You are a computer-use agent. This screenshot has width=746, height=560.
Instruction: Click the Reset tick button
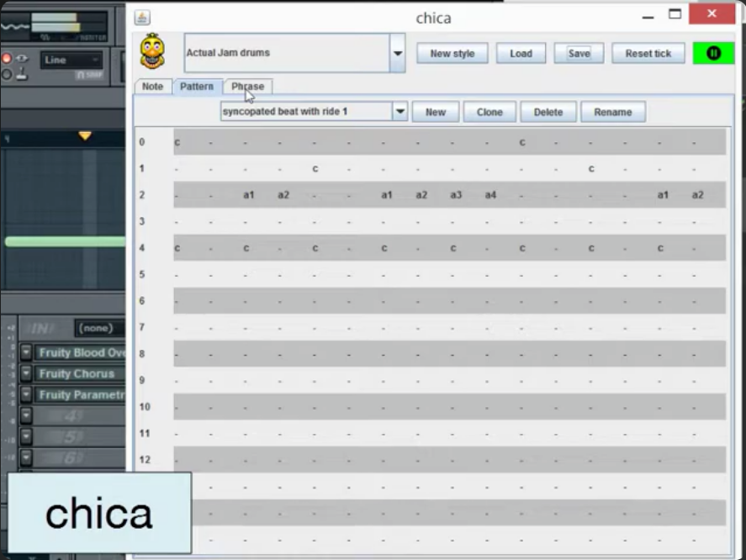pos(648,53)
